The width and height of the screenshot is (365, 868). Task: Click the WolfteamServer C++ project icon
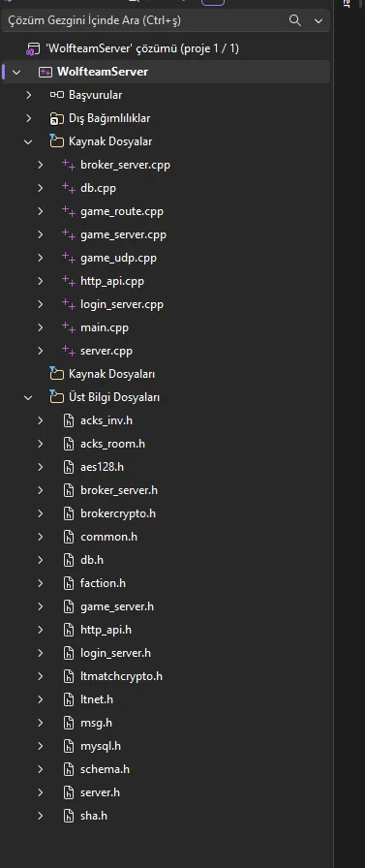point(46,72)
